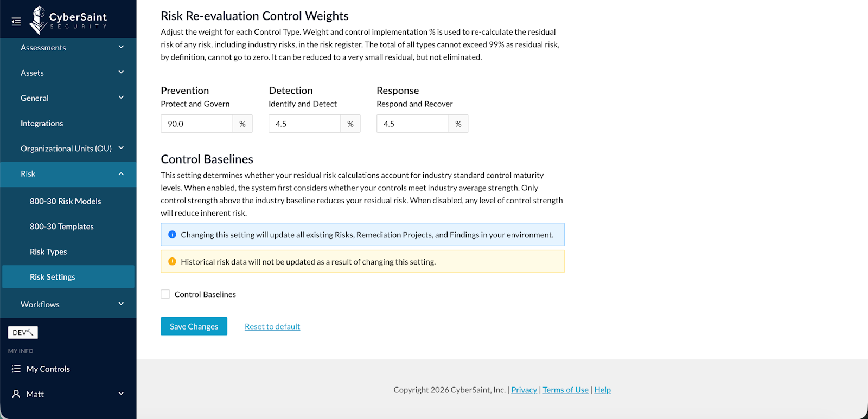
Task: Enable the Control Baselines checkbox
Action: 165,294
